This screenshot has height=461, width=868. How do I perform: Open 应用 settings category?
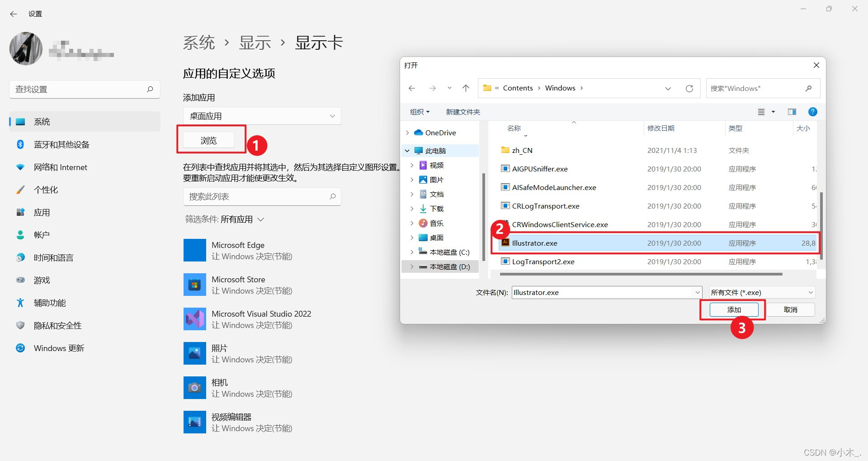[x=85, y=212]
